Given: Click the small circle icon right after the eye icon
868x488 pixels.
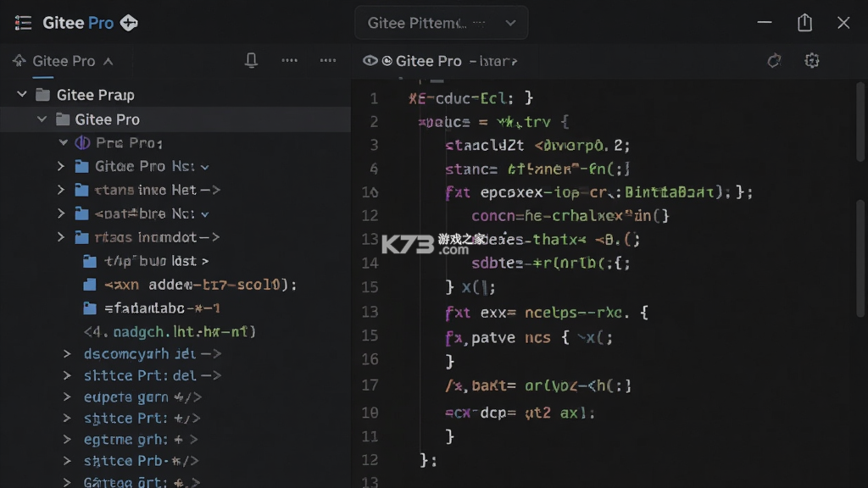Looking at the screenshot, I should pyautogui.click(x=387, y=61).
